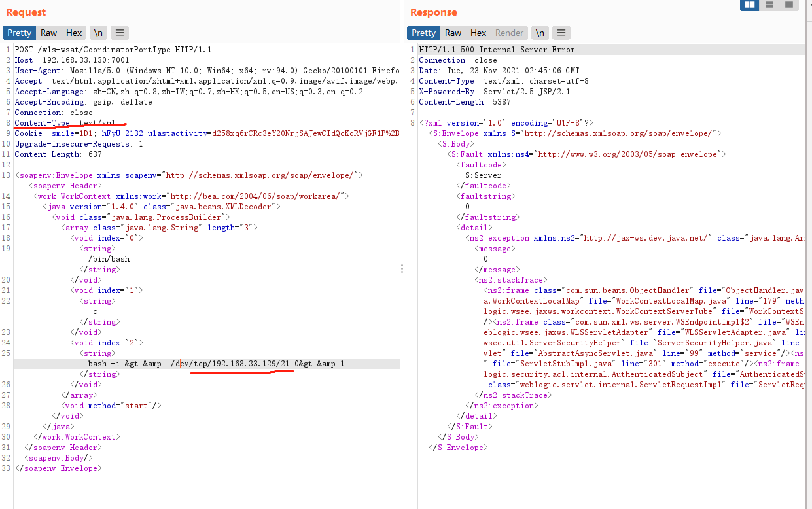The image size is (812, 509).
Task: Place cursor in the bash -i reverse shell line
Action: [x=217, y=364]
